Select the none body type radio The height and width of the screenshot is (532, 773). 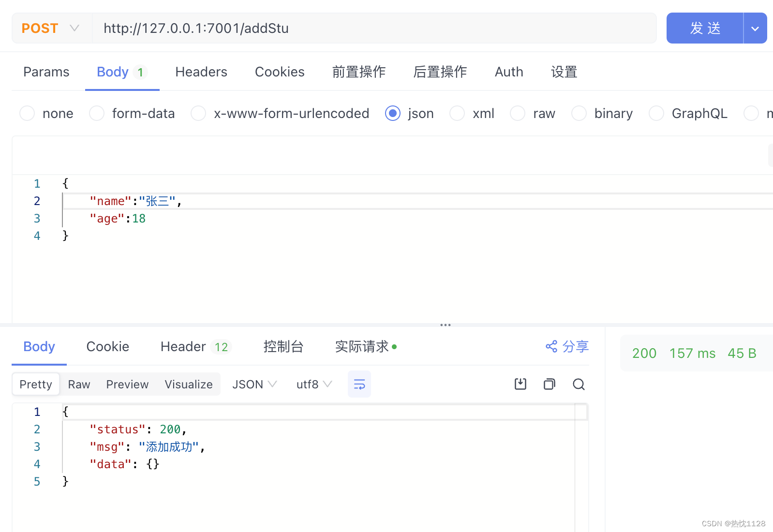pyautogui.click(x=27, y=113)
